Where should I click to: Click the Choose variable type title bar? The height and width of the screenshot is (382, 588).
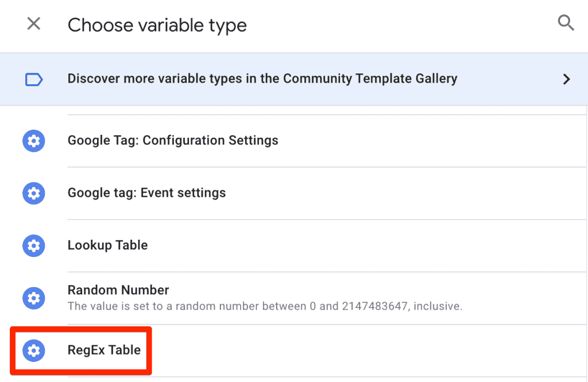(x=157, y=25)
